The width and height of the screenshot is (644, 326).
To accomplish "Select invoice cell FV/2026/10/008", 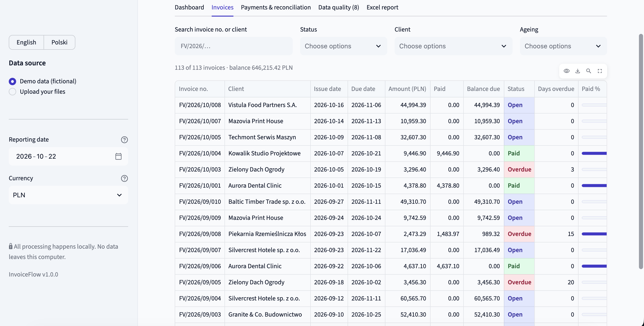I will tap(200, 105).
